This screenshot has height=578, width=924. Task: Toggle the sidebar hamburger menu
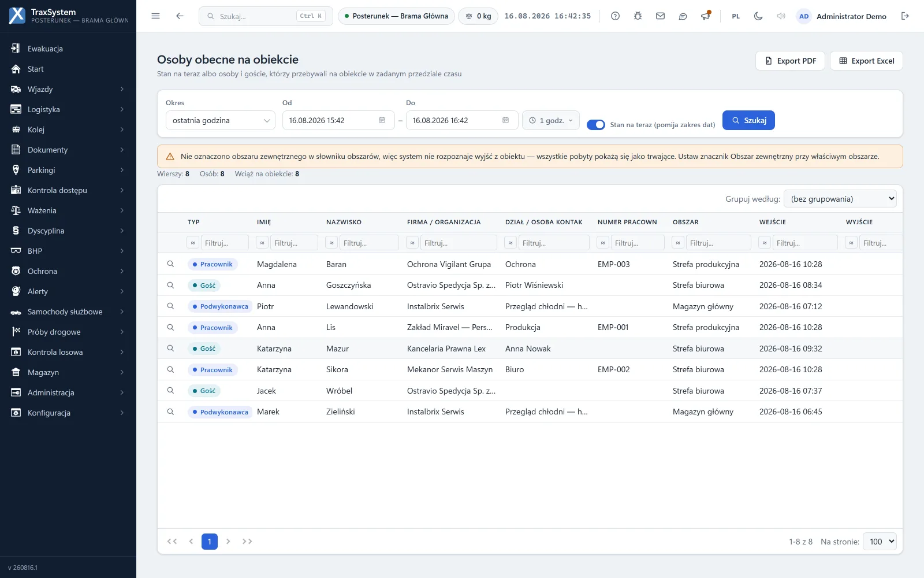point(155,16)
